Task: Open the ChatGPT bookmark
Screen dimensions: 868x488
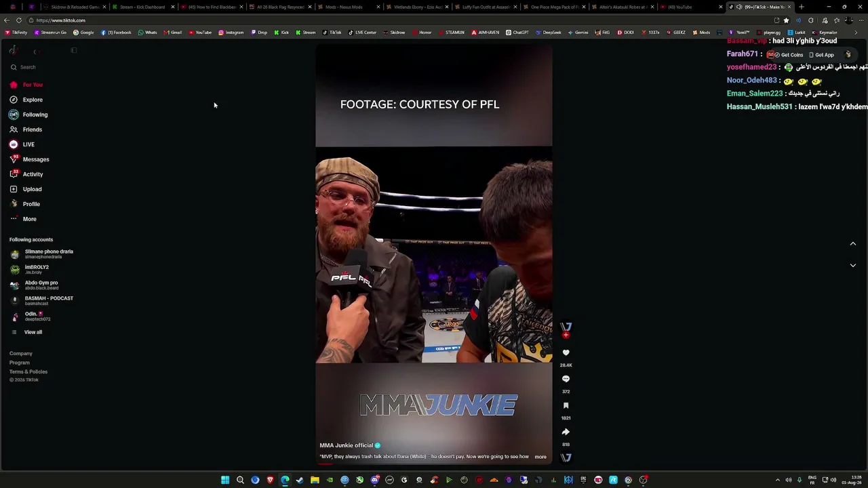Action: [517, 33]
